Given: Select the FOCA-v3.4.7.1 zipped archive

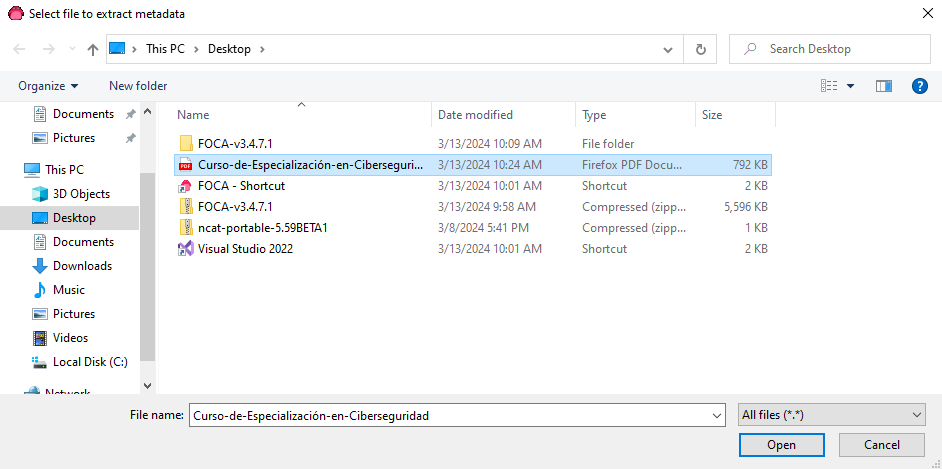Looking at the screenshot, I should (x=472, y=207).
